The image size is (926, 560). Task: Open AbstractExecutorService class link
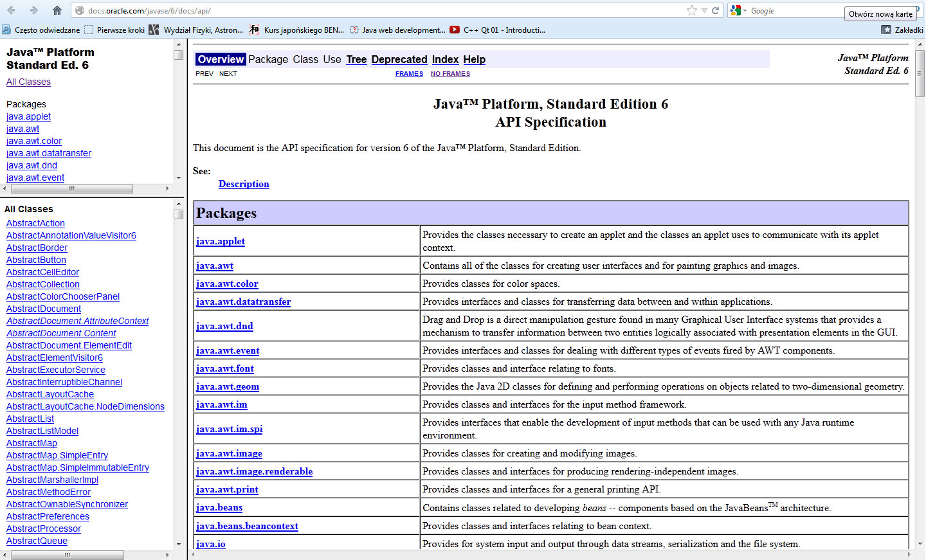tap(56, 370)
